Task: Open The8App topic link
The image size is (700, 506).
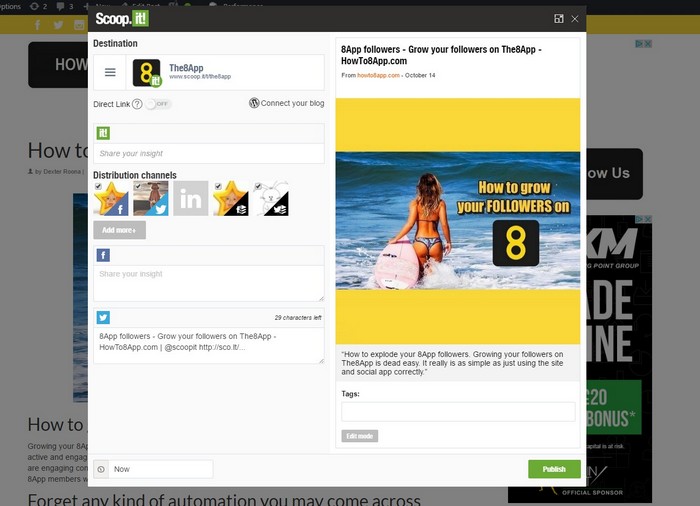Action: pos(186,68)
